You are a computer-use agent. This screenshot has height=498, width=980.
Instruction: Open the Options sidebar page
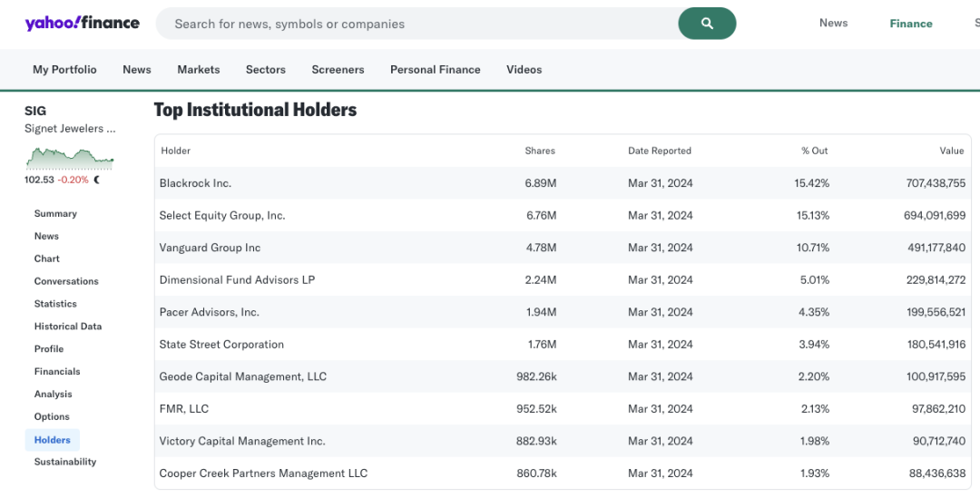coord(52,416)
